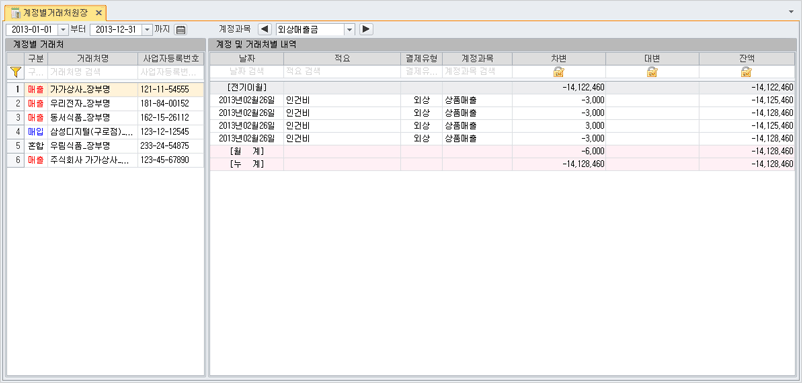Click registration number 121-11-54555
The width and height of the screenshot is (802, 383).
pyautogui.click(x=164, y=89)
